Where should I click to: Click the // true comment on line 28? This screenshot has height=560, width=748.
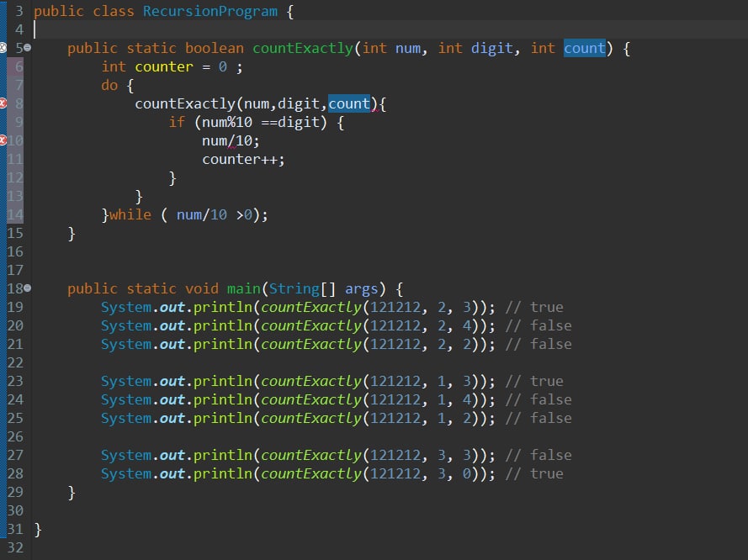(534, 473)
